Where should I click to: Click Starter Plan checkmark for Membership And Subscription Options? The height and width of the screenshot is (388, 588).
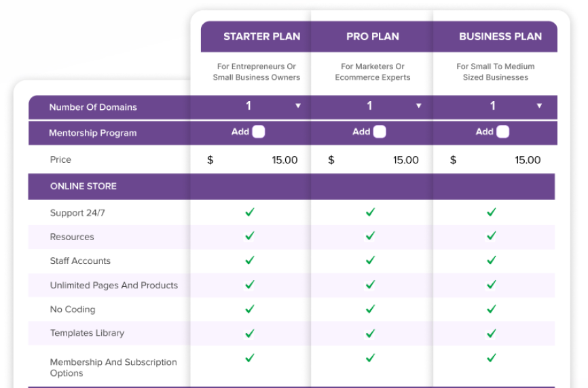coord(250,358)
